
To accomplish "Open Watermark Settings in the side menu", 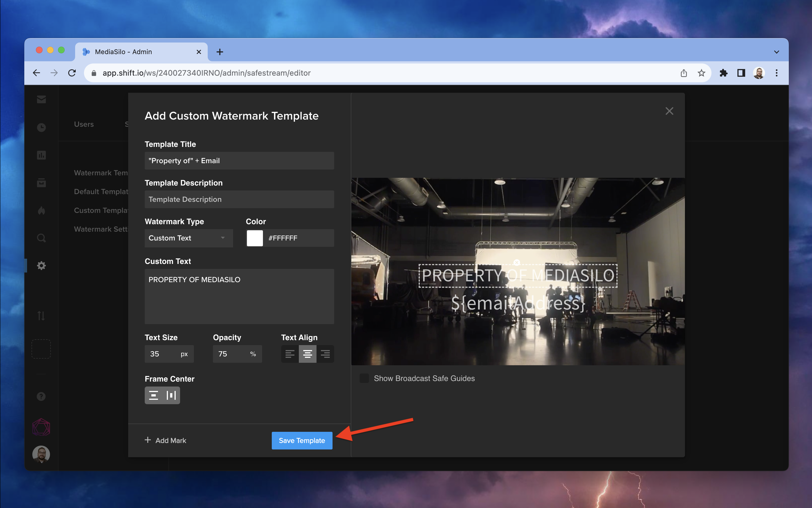I will (x=101, y=229).
